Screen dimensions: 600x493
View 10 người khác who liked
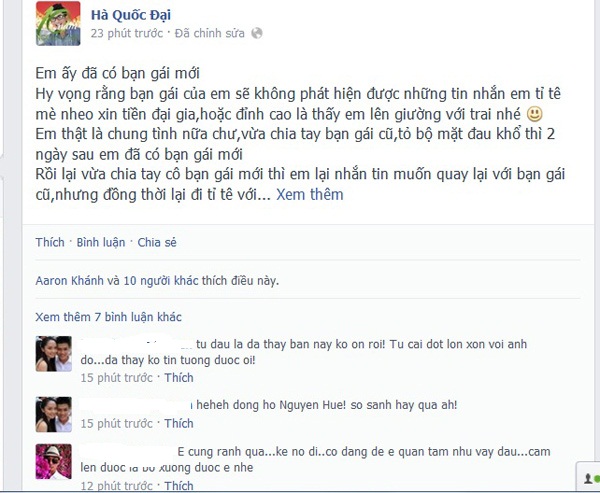coord(161,281)
